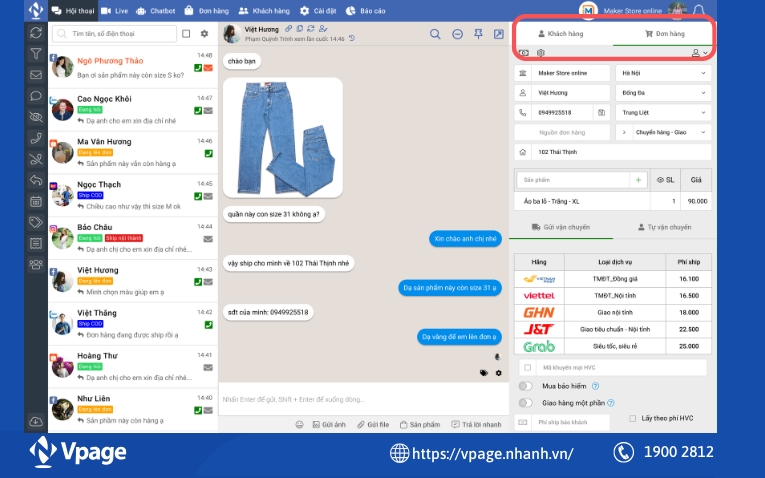The image size is (765, 478).
Task: Open the Hội thoại menu
Action: point(73,11)
